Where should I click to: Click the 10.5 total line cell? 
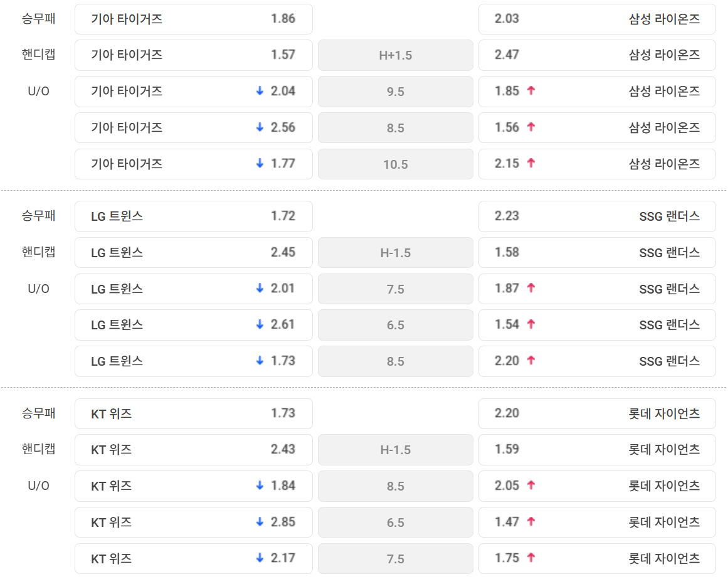(x=396, y=164)
